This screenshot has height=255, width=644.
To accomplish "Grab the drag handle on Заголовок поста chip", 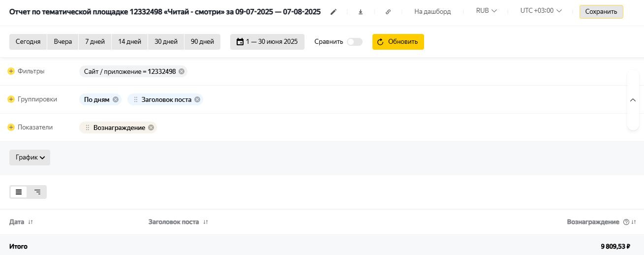I will pos(136,99).
